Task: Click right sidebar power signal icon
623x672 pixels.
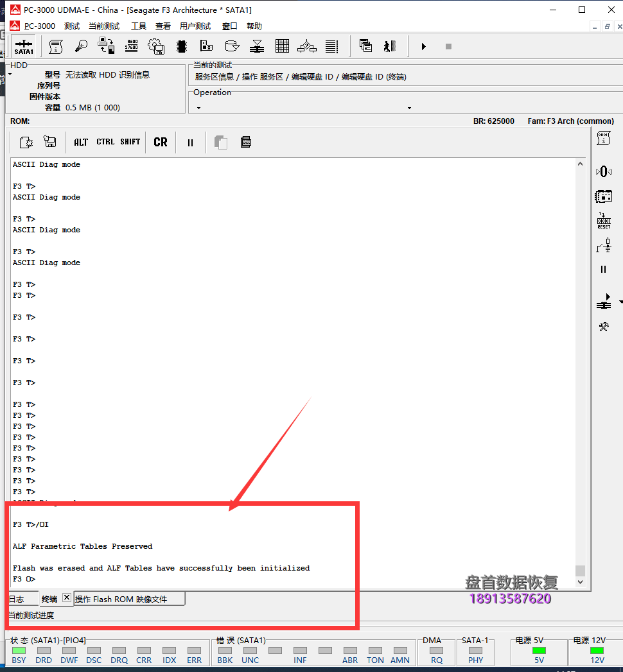Action: point(604,246)
